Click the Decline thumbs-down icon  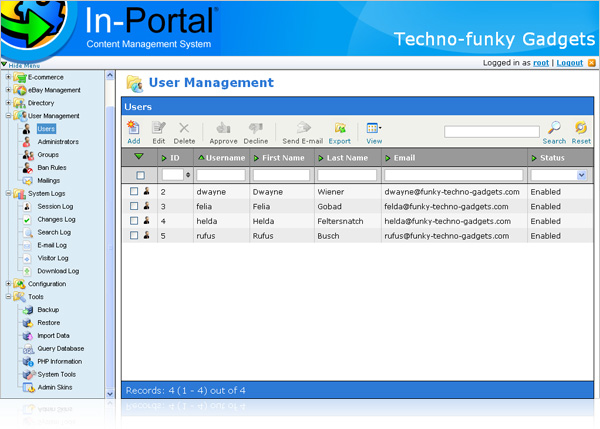[256, 128]
